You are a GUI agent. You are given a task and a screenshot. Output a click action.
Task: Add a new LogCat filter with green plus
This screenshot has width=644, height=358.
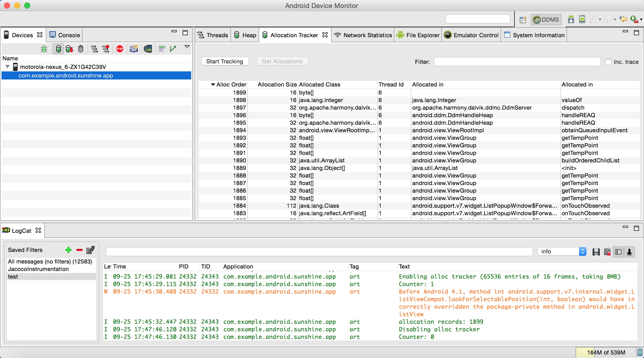pos(68,250)
